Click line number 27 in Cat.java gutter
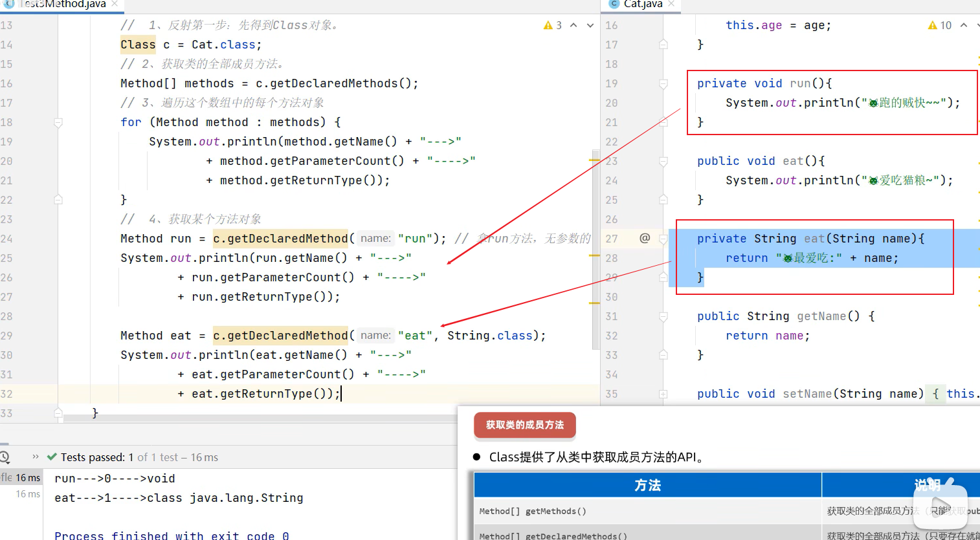Viewport: 980px width, 540px height. pos(612,239)
